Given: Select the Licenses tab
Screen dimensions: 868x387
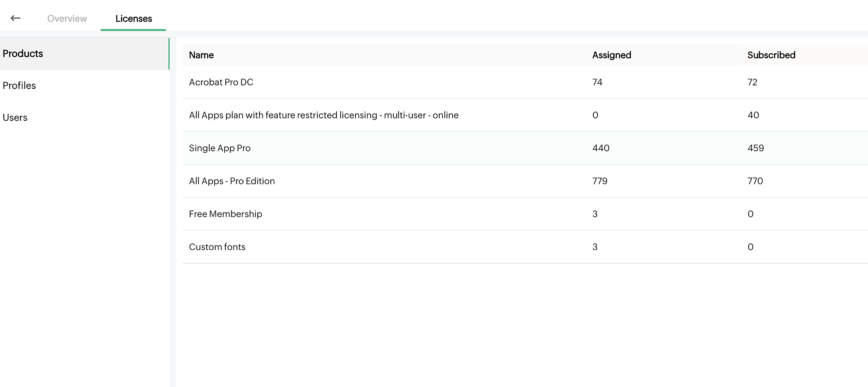Looking at the screenshot, I should [x=133, y=19].
